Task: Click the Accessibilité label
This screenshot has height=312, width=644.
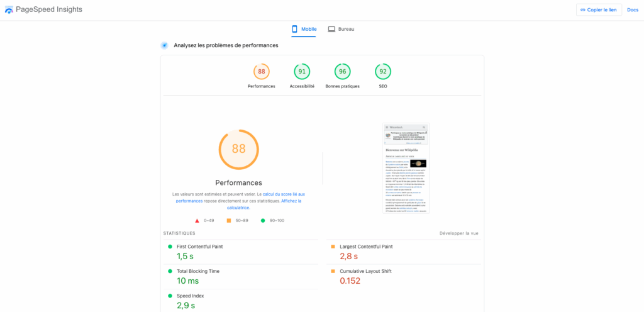Action: [302, 86]
